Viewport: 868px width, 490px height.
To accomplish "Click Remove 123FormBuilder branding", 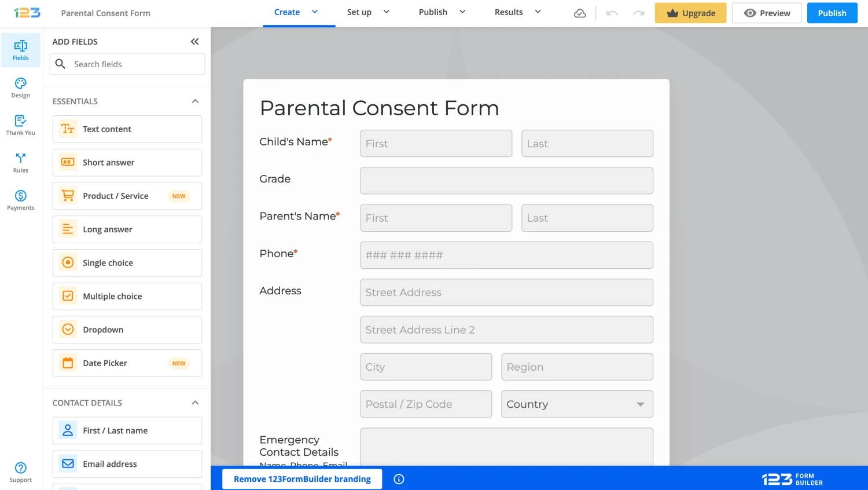I will point(301,479).
